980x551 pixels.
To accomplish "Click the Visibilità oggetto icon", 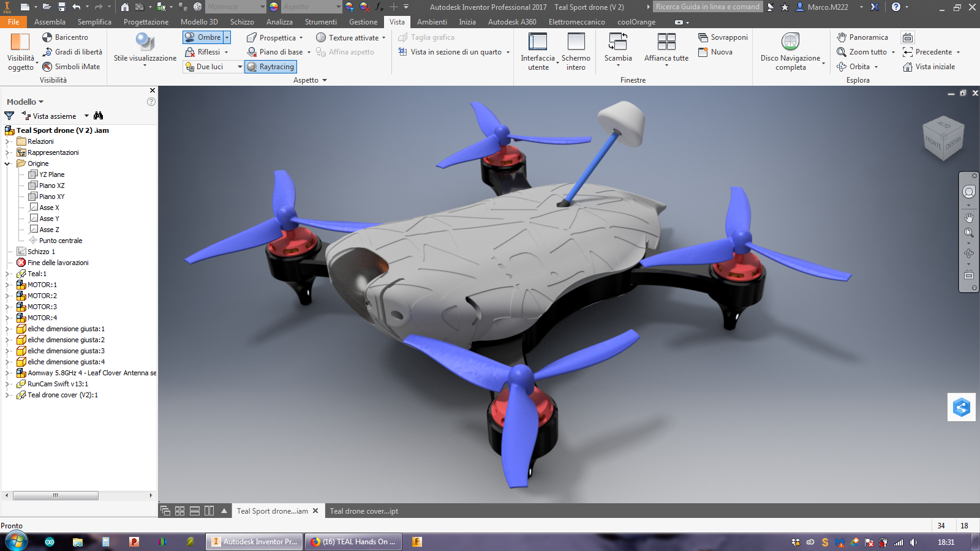I will point(20,42).
